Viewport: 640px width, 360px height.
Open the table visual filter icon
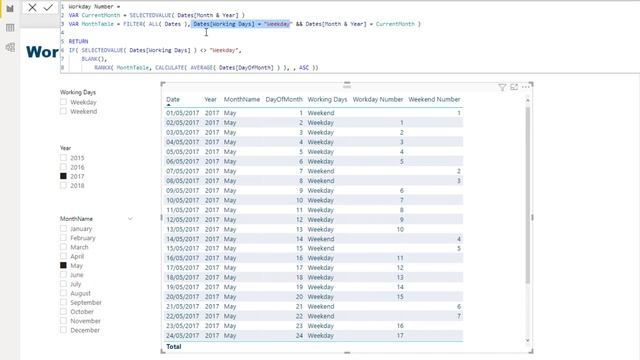502,87
